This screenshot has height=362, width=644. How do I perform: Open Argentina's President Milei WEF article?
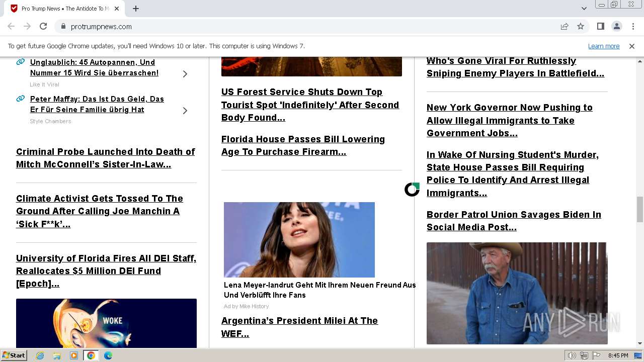tap(299, 327)
